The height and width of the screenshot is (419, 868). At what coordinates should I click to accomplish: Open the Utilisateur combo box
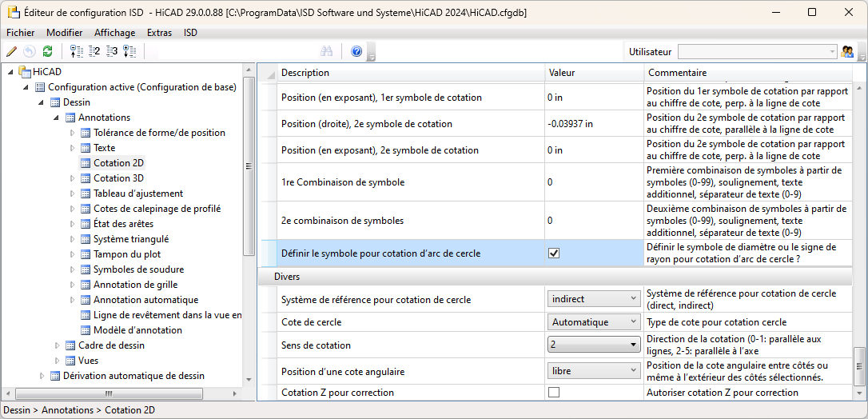(758, 51)
